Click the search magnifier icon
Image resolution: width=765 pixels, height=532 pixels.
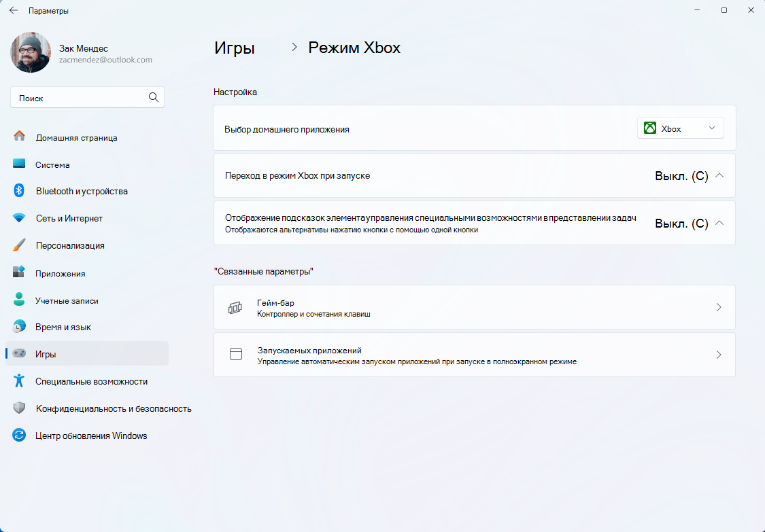[153, 98]
